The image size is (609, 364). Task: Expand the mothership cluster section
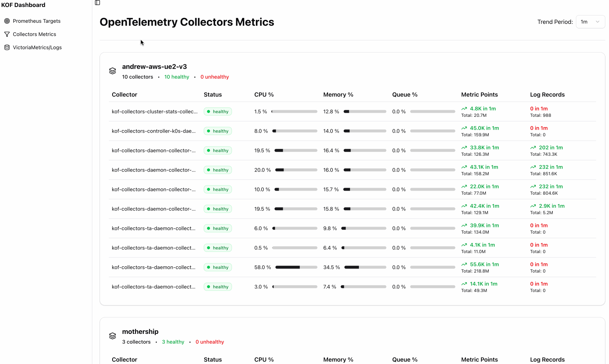(x=140, y=331)
